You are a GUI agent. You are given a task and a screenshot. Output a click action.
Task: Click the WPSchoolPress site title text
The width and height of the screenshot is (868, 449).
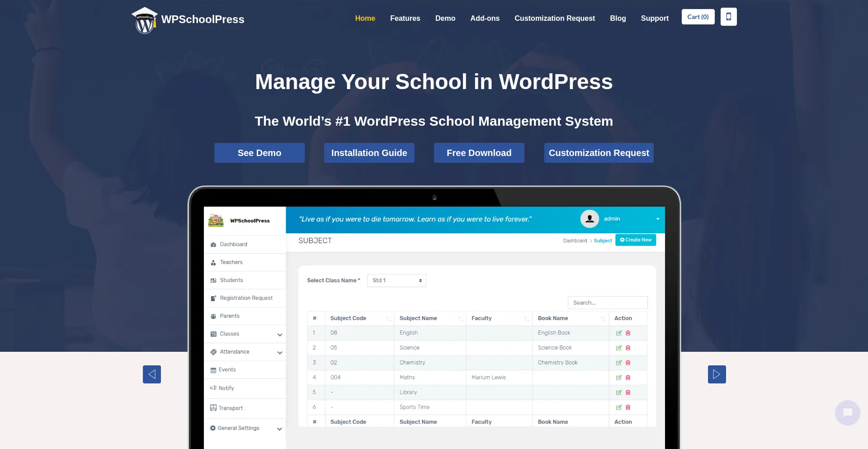(203, 19)
